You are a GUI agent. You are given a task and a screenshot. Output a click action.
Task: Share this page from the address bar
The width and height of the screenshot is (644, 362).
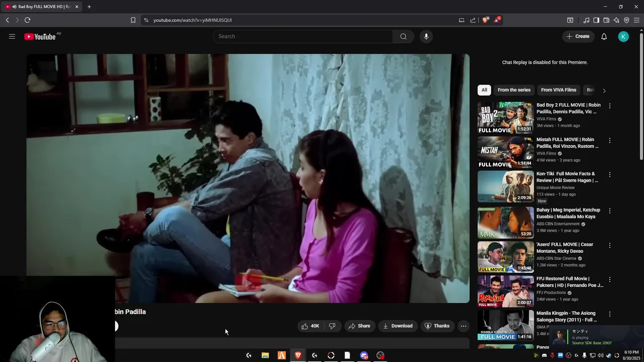pyautogui.click(x=473, y=20)
